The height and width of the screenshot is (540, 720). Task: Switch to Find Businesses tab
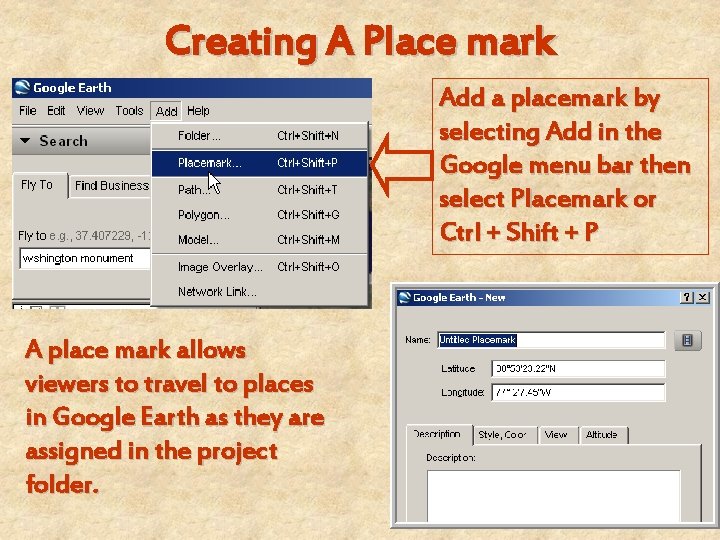111,186
